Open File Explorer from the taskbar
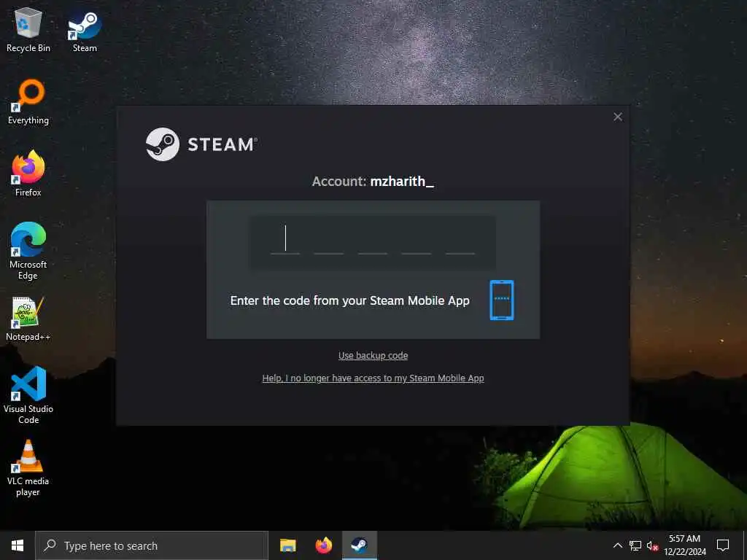Image resolution: width=747 pixels, height=560 pixels. [x=287, y=545]
